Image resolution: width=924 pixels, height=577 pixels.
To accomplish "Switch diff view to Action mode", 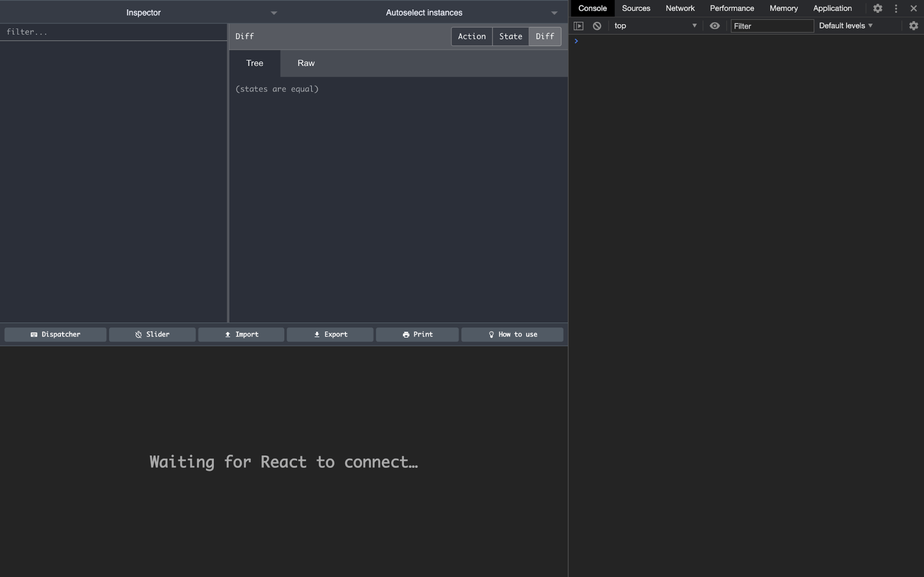I will [x=471, y=36].
